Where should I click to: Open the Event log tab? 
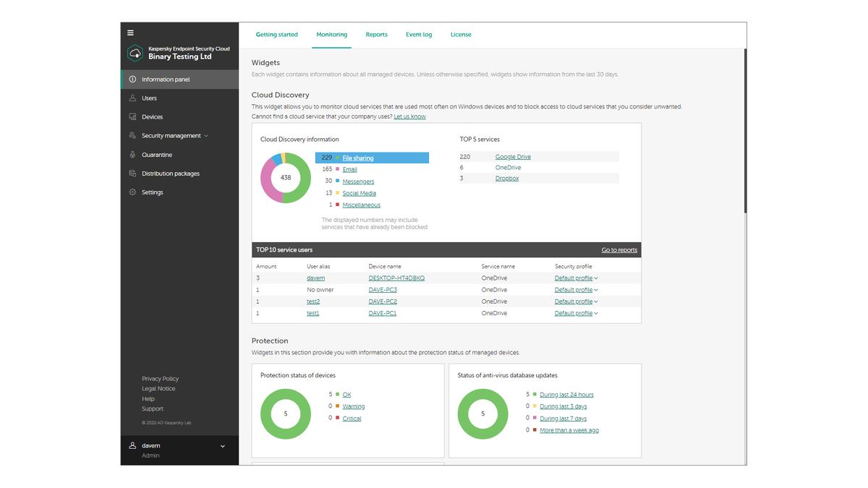419,34
